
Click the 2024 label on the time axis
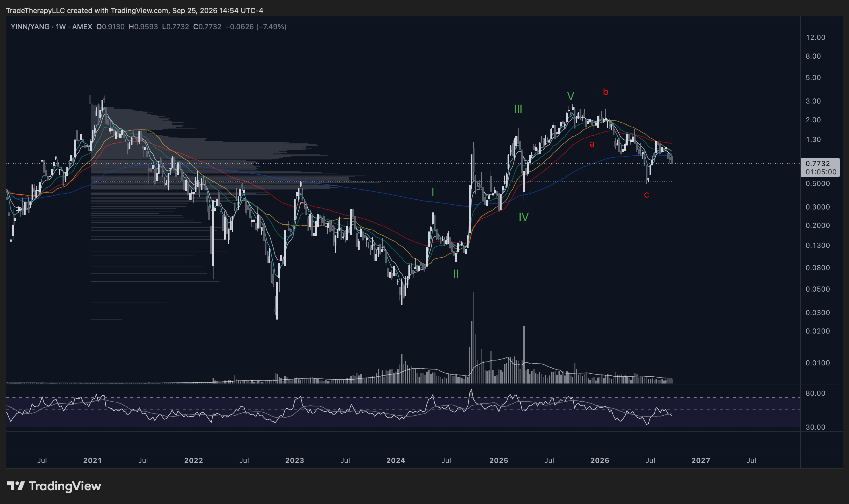(396, 461)
